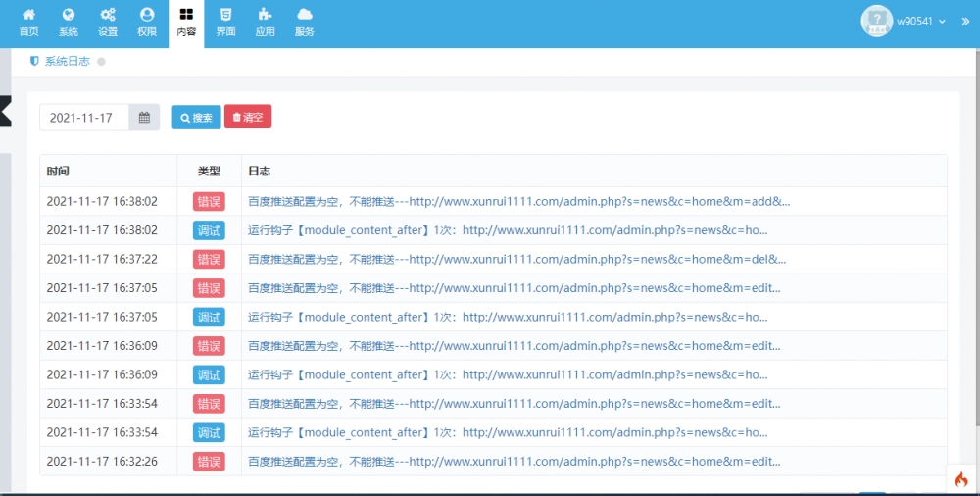This screenshot has width=980, height=496.
Task: Click the blue 搜索 search button
Action: [196, 118]
